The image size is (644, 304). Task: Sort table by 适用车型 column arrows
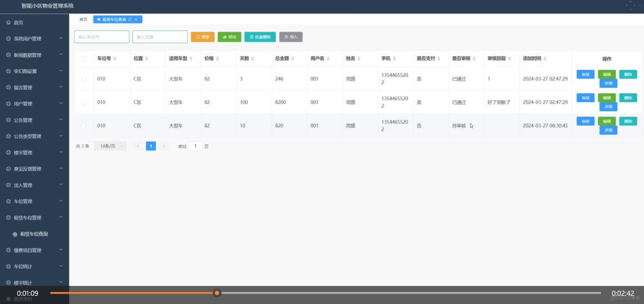click(191, 59)
